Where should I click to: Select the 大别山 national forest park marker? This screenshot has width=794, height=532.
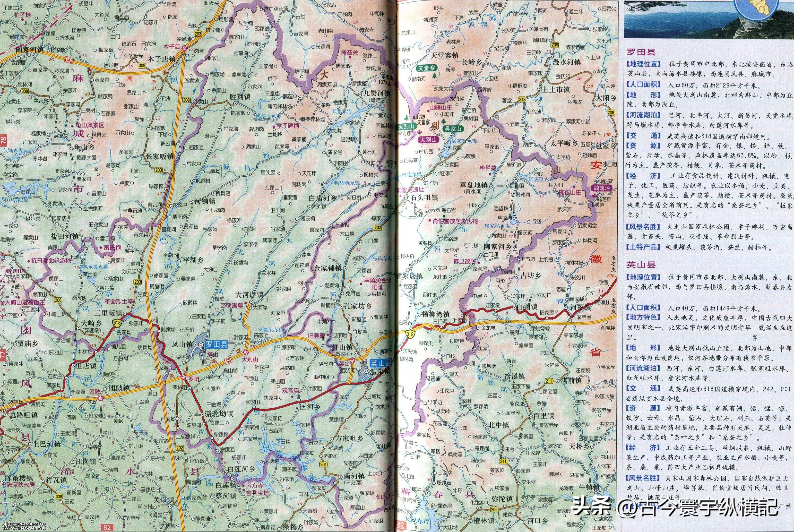pos(406,127)
